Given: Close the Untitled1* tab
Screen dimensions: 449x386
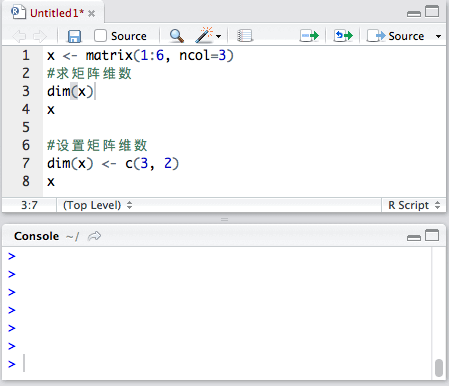Looking at the screenshot, I should point(91,14).
